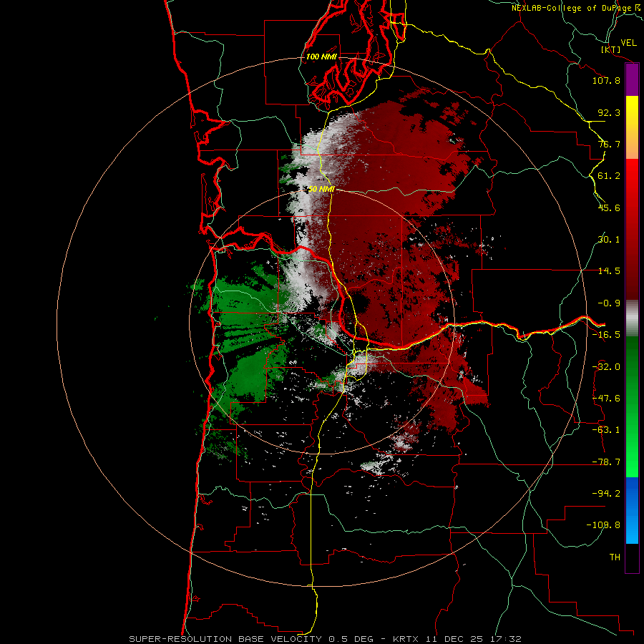This screenshot has width=644, height=644.
Task: Click the 61.2 scale value
Action: [x=609, y=176]
